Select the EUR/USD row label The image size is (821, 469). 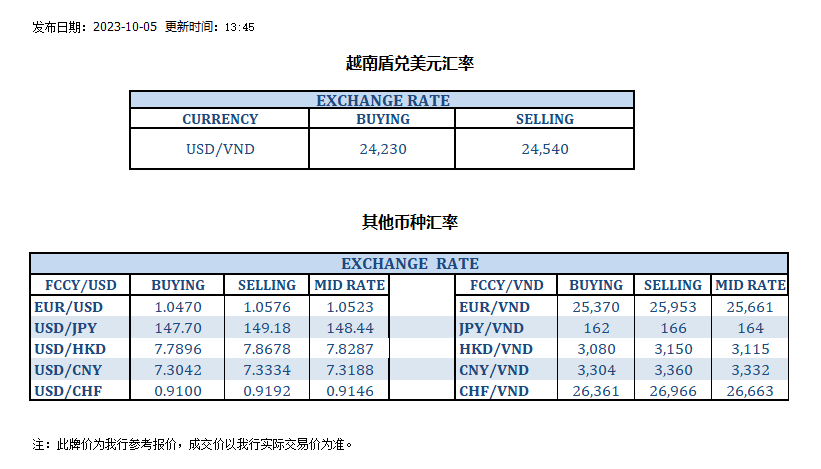point(68,307)
